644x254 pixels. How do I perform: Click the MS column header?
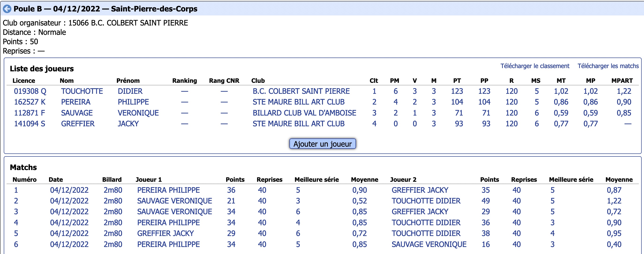[536, 81]
